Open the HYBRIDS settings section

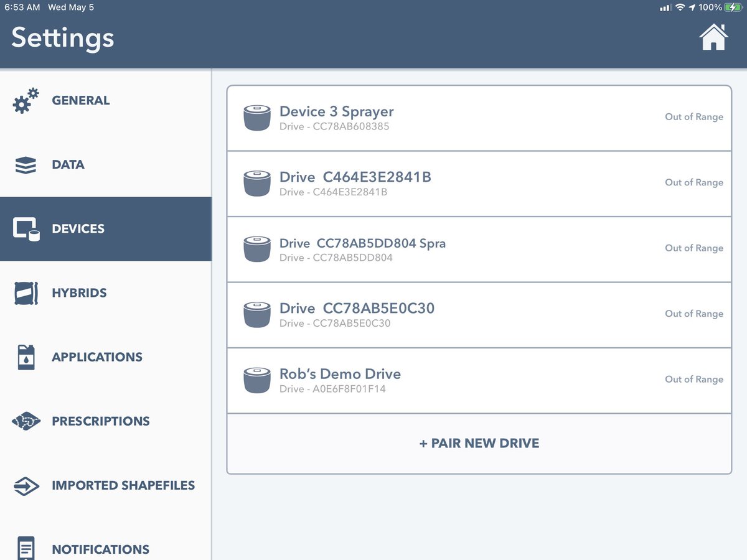tap(106, 293)
